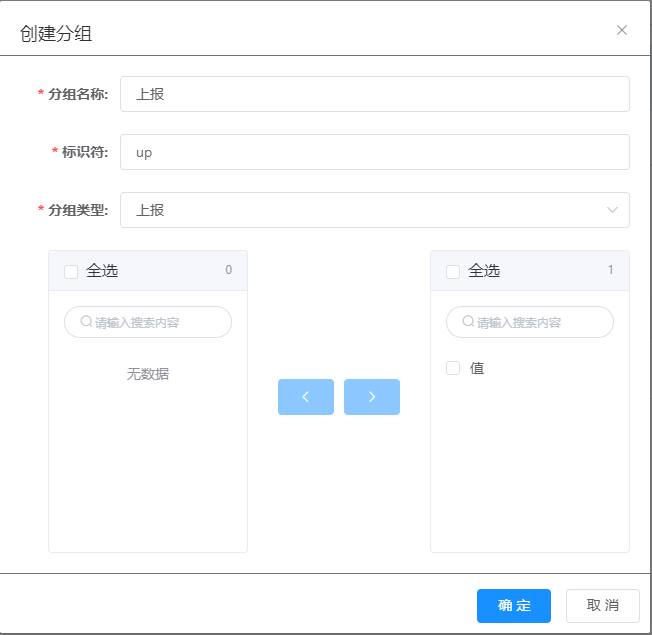Confirm with the 确定 button
652x635 pixels.
(514, 605)
